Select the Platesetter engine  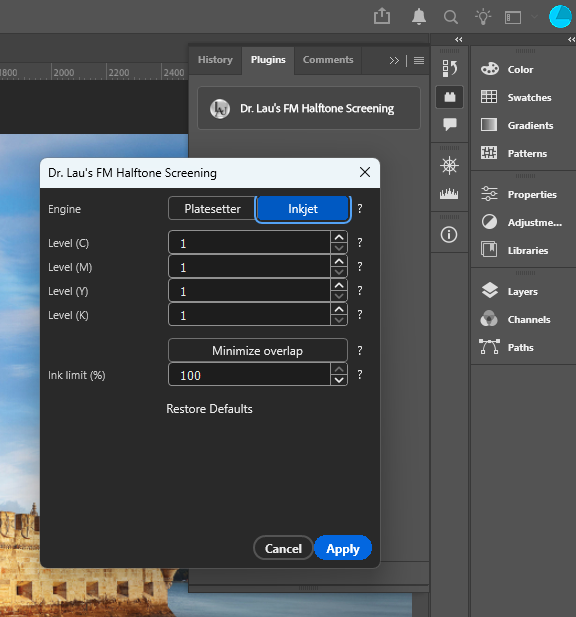[212, 209]
